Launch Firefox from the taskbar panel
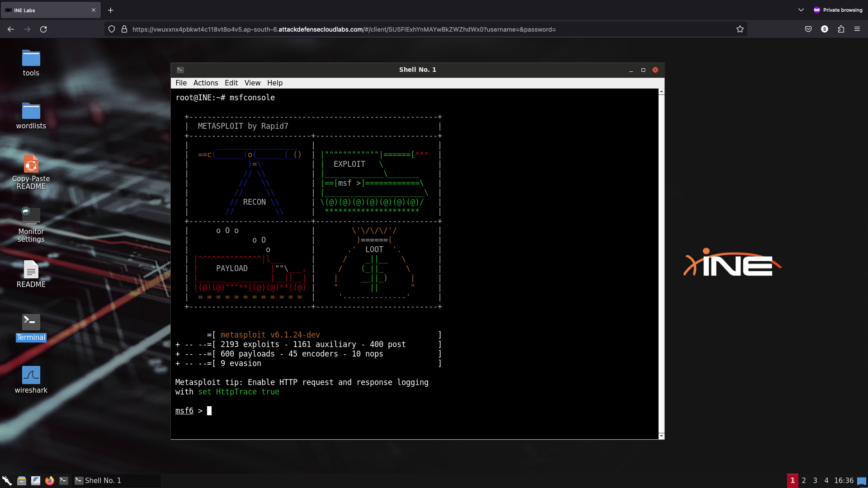 (50, 480)
